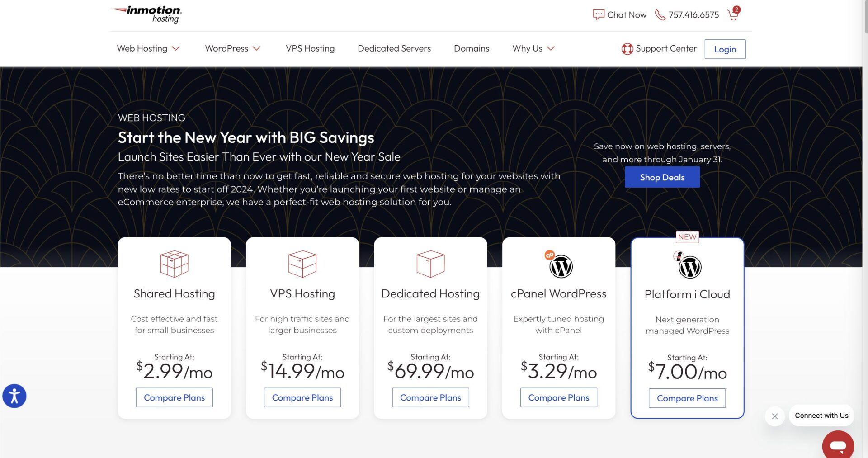
Task: Click the cPanel WordPress card title
Action: 559,294
